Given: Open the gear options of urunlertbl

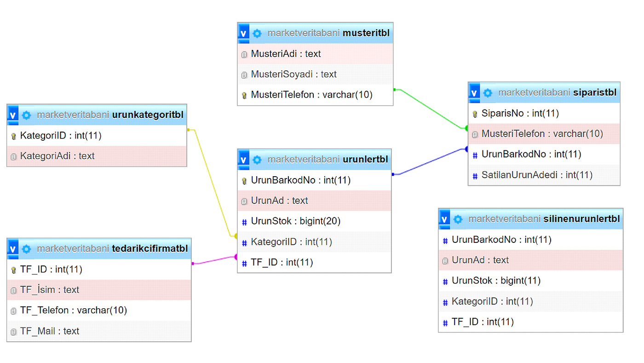Looking at the screenshot, I should click(257, 160).
